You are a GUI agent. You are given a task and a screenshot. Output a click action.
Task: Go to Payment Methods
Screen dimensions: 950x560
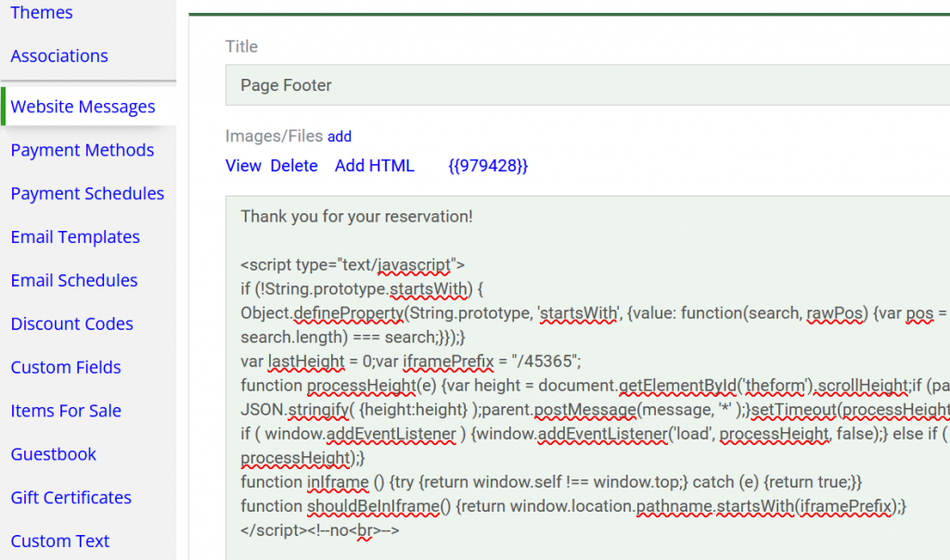(x=83, y=150)
